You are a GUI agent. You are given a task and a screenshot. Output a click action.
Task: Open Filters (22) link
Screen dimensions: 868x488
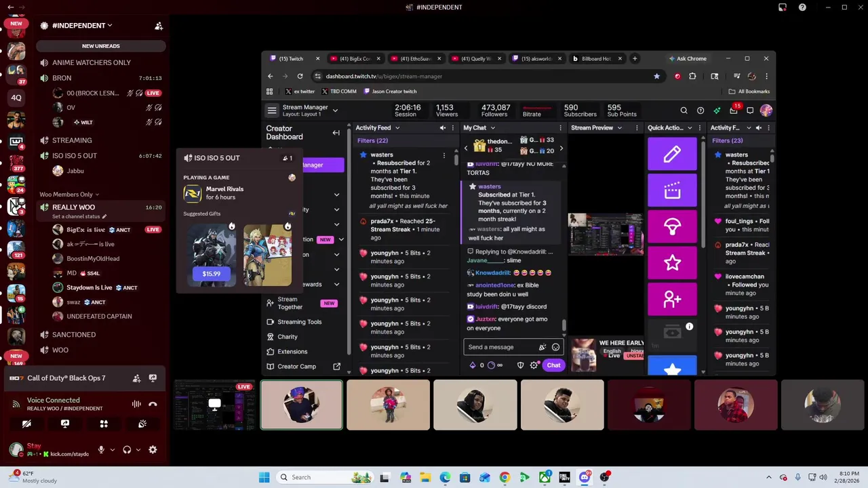pos(372,140)
